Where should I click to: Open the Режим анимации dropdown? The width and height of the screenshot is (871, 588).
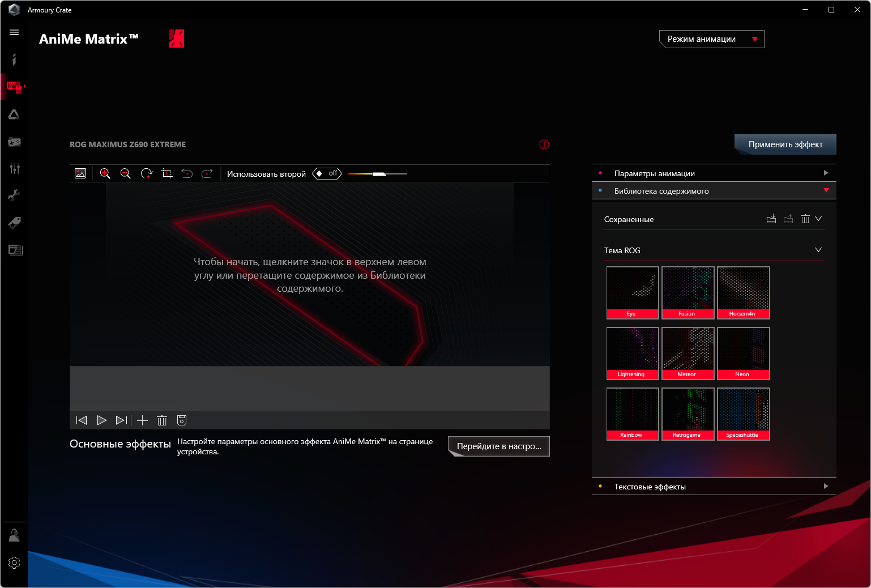click(x=712, y=39)
